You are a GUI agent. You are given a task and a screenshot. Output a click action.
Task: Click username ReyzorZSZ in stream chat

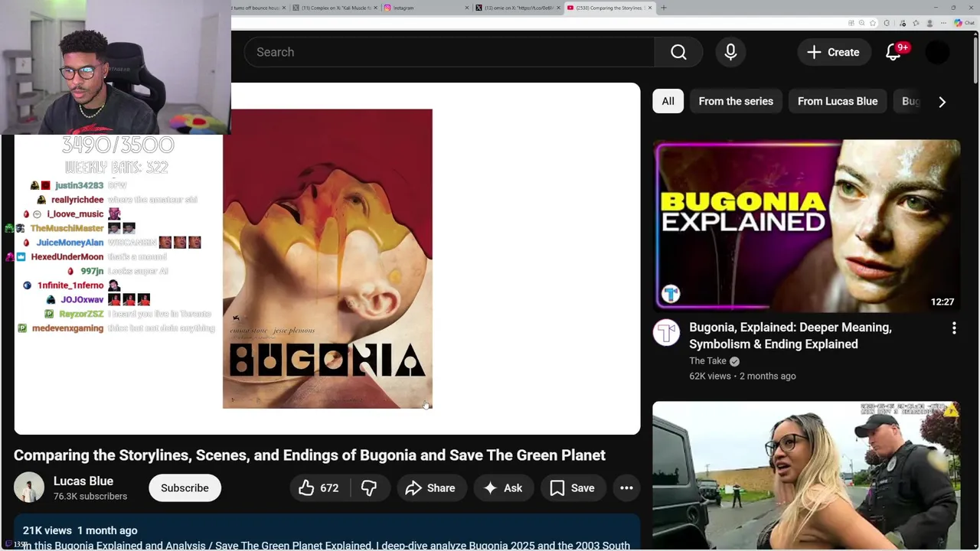(81, 314)
